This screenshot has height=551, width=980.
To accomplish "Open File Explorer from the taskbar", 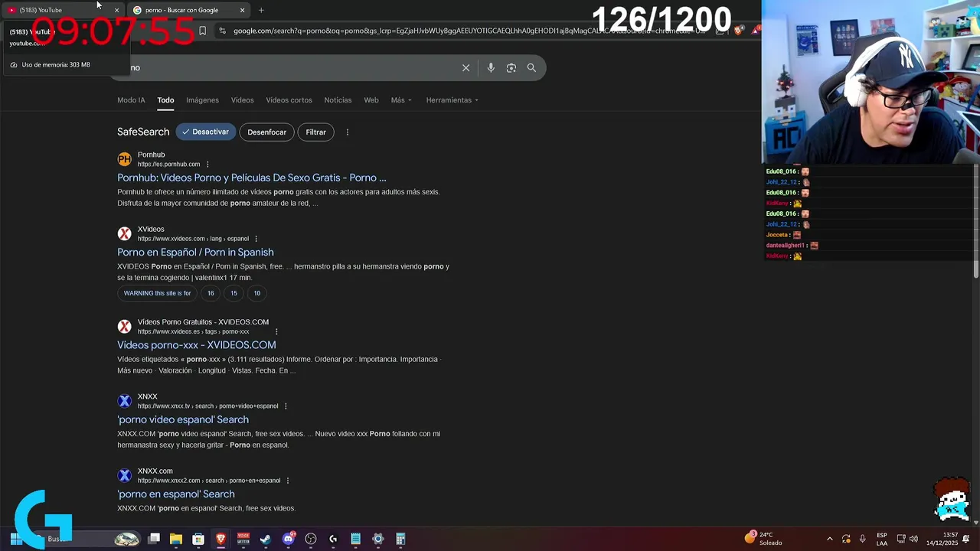I will (x=176, y=539).
